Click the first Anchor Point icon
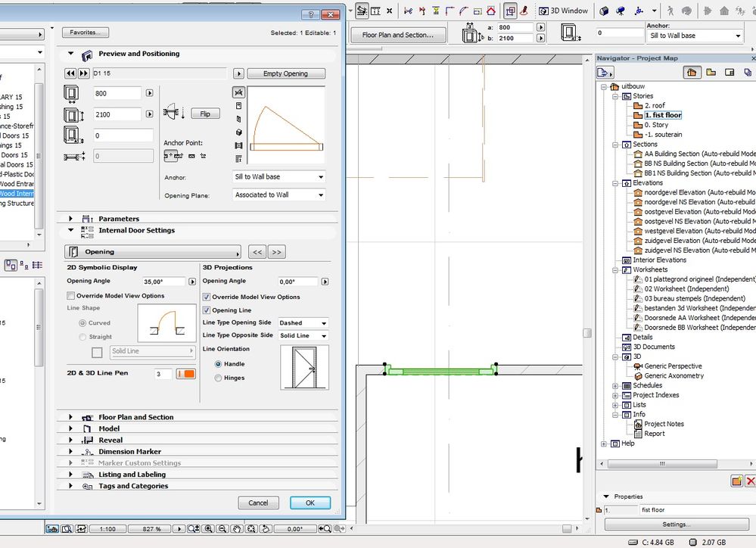Image resolution: width=756 pixels, height=548 pixels. click(x=171, y=156)
